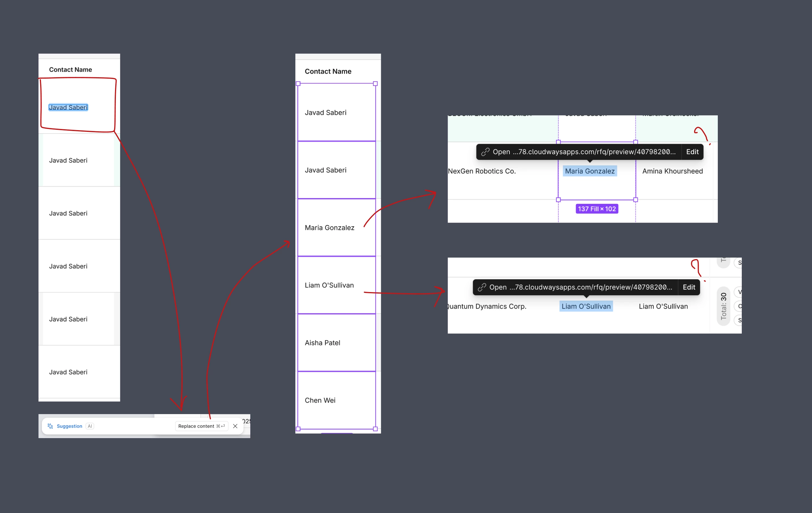Viewport: 812px width, 513px height.
Task: Click the Suggestion label text
Action: [x=69, y=426]
